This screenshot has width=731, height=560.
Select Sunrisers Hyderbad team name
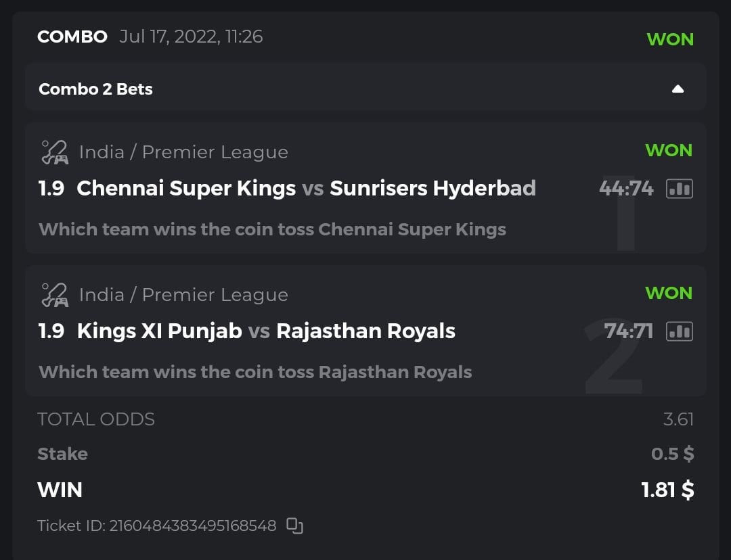[433, 188]
